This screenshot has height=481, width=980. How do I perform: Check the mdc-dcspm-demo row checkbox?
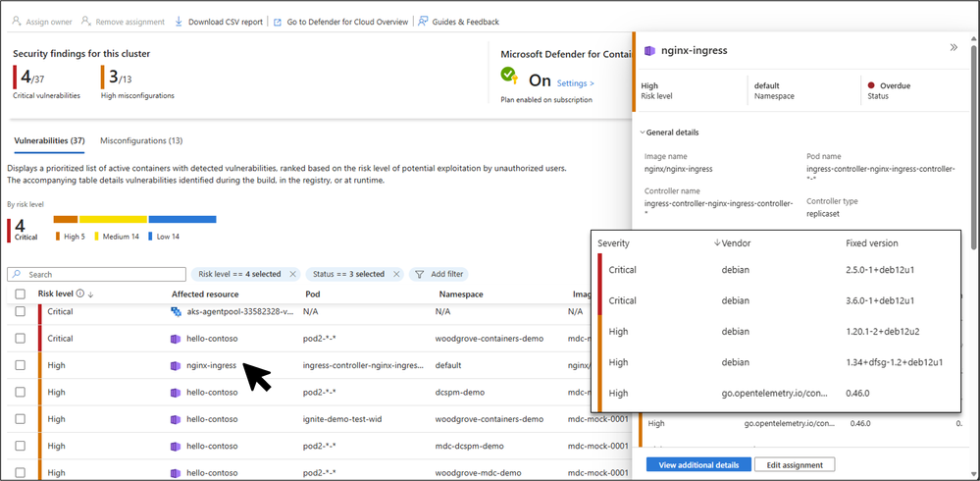(x=20, y=446)
